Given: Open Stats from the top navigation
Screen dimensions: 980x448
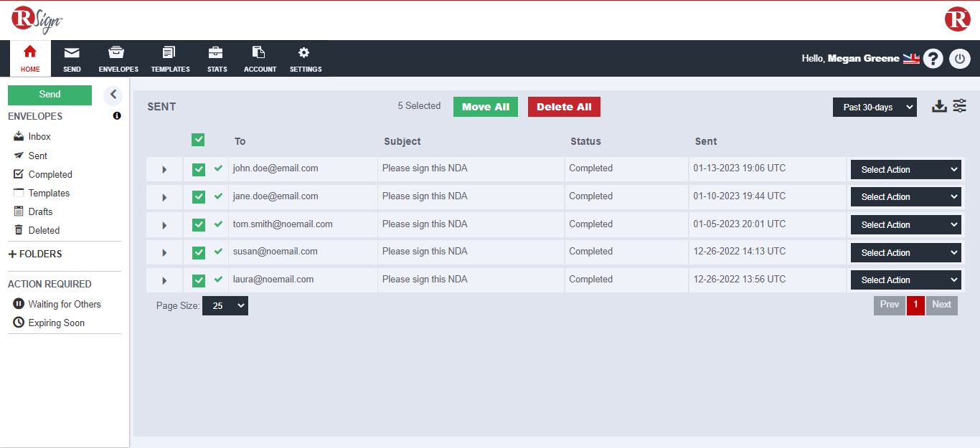Looking at the screenshot, I should [217, 59].
